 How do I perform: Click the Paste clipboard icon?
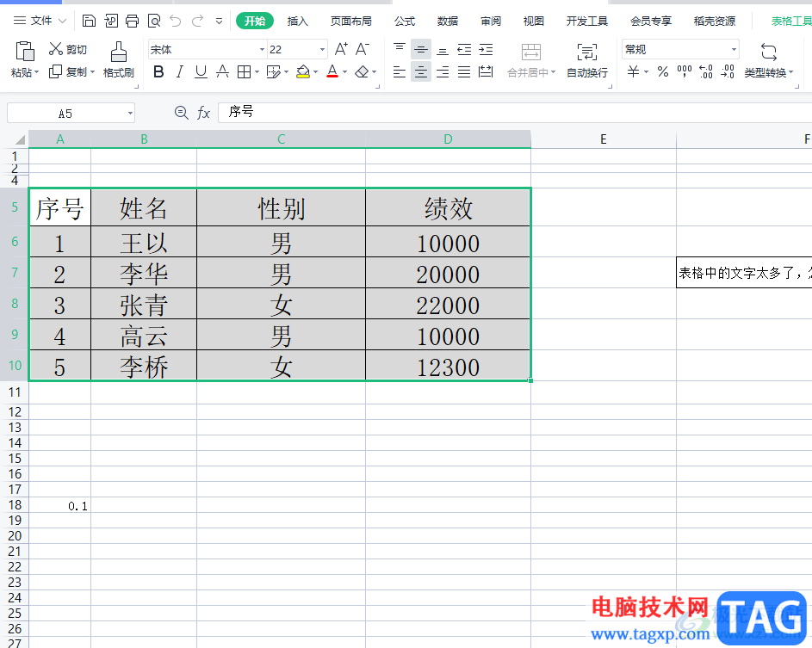(x=25, y=52)
